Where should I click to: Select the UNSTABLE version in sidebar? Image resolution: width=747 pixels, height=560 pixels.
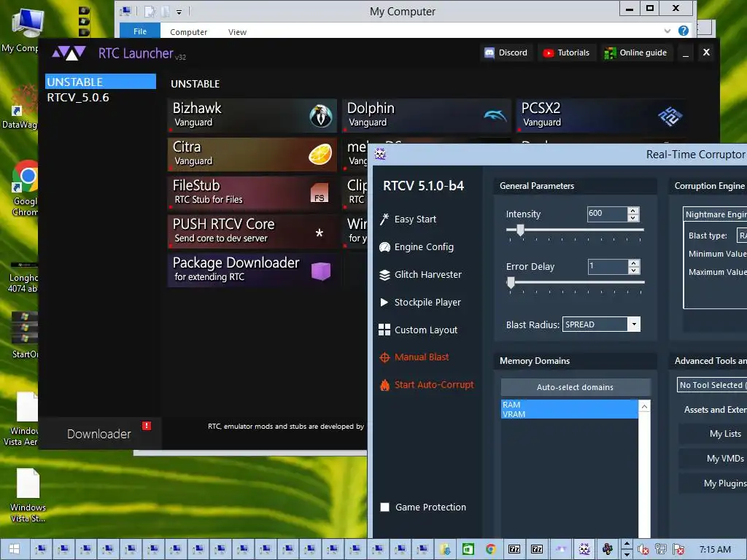click(x=101, y=82)
